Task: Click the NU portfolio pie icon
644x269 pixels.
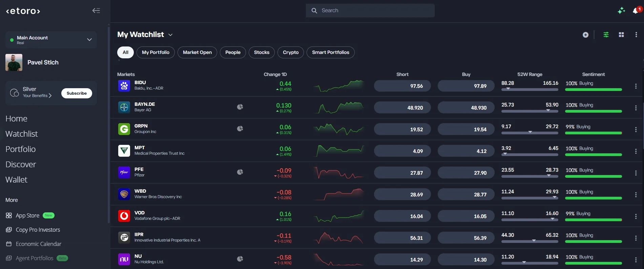Action: coord(240,259)
